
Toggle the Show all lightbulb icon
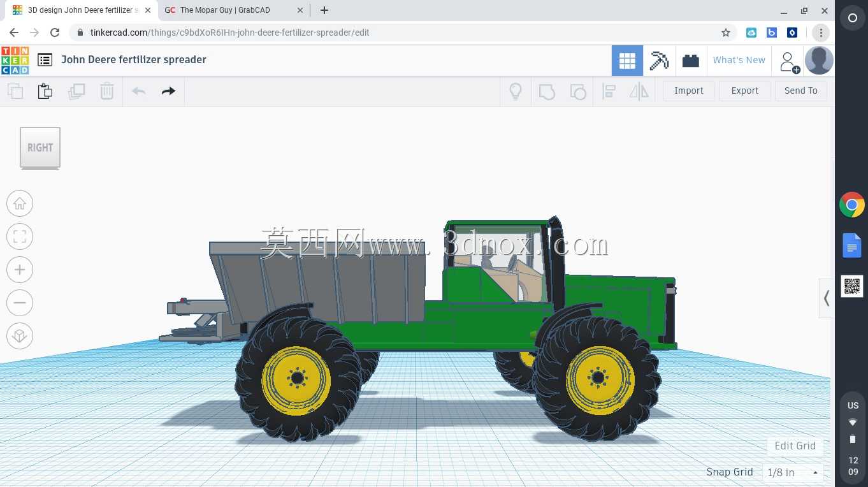516,91
